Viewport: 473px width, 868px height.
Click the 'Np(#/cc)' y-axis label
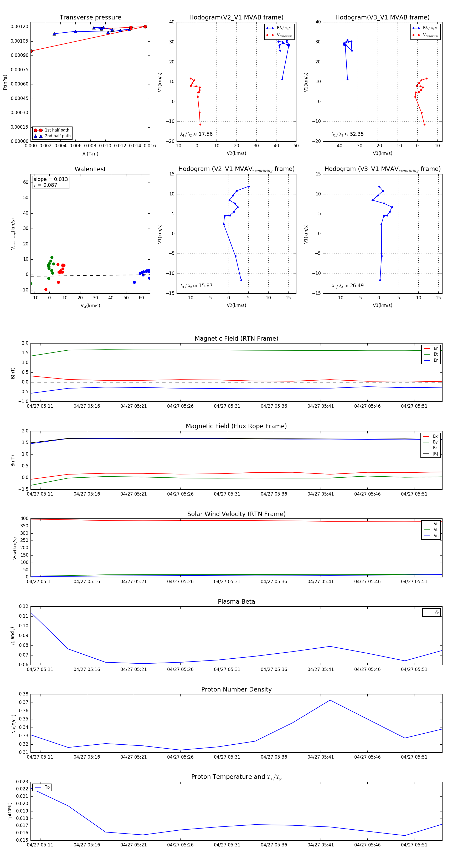coord(14,724)
